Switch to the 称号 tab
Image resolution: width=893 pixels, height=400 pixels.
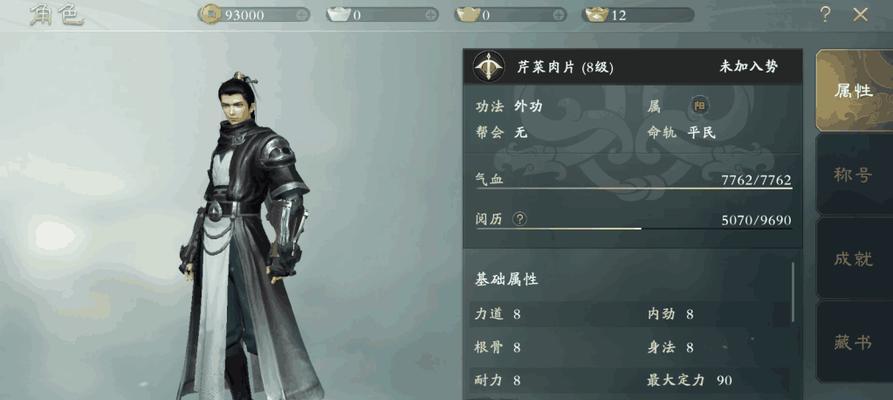click(854, 175)
